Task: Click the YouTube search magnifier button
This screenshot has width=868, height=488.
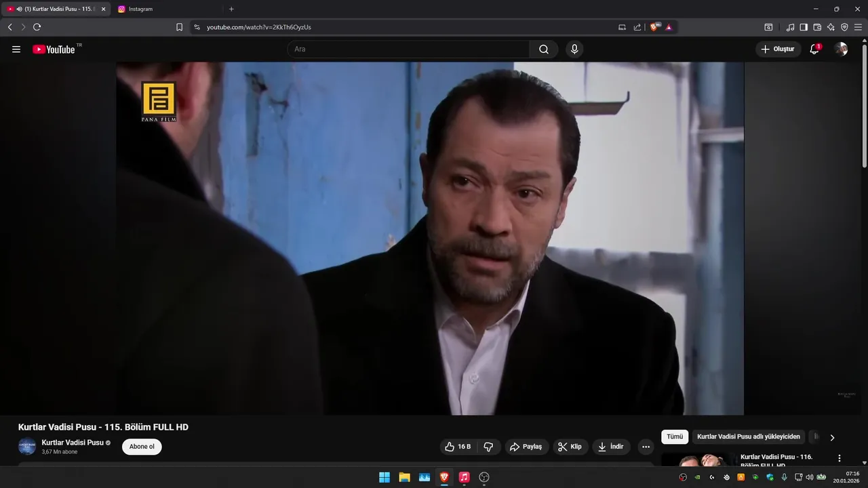Action: tap(544, 49)
